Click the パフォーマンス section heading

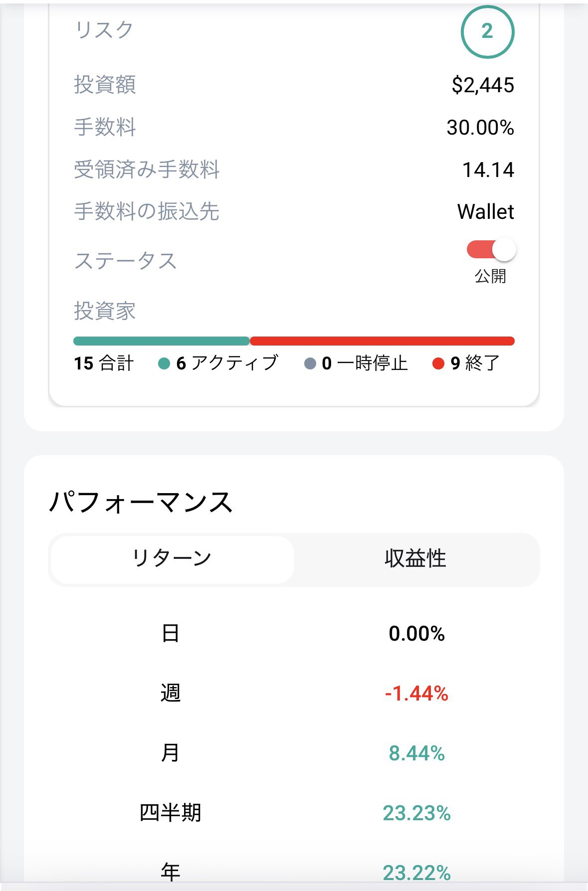141,502
